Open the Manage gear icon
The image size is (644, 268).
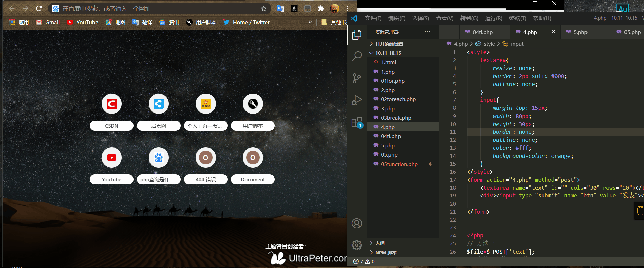click(356, 245)
